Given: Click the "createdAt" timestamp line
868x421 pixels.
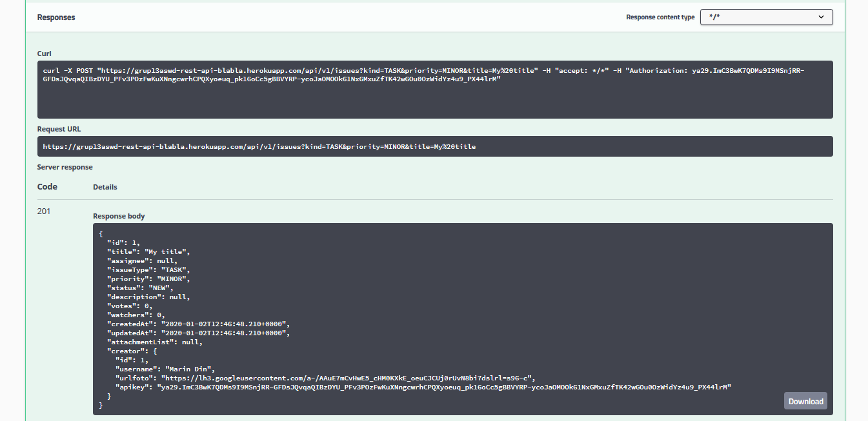Looking at the screenshot, I should (x=199, y=324).
